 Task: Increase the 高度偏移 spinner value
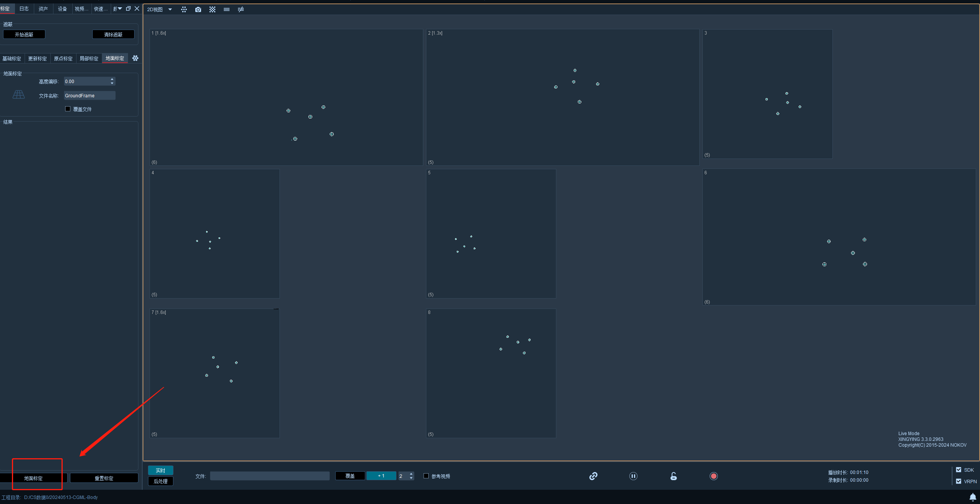(x=112, y=79)
